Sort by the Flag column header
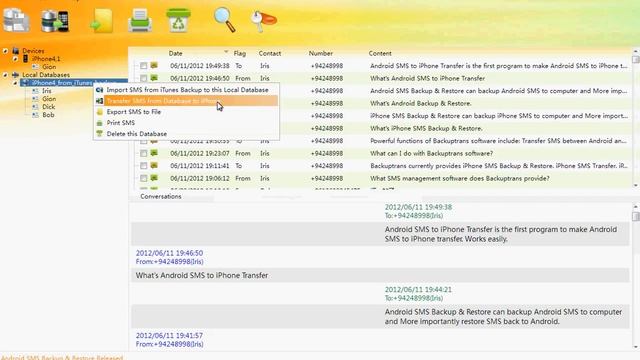 coord(240,53)
